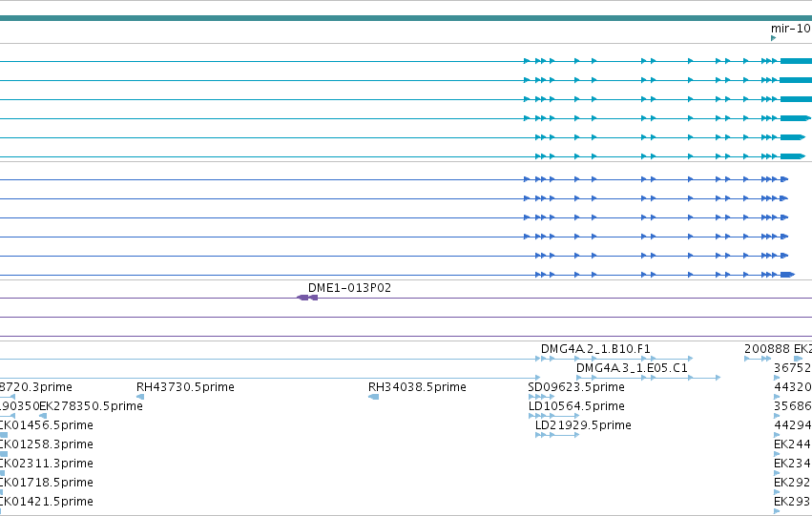Select the EK292 label

(793, 483)
